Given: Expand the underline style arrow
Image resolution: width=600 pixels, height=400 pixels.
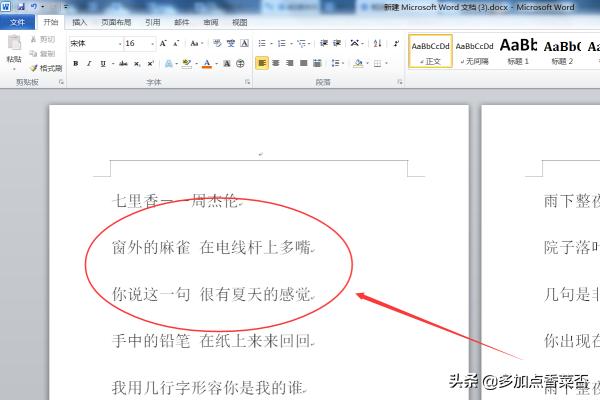Looking at the screenshot, I should click(x=113, y=64).
